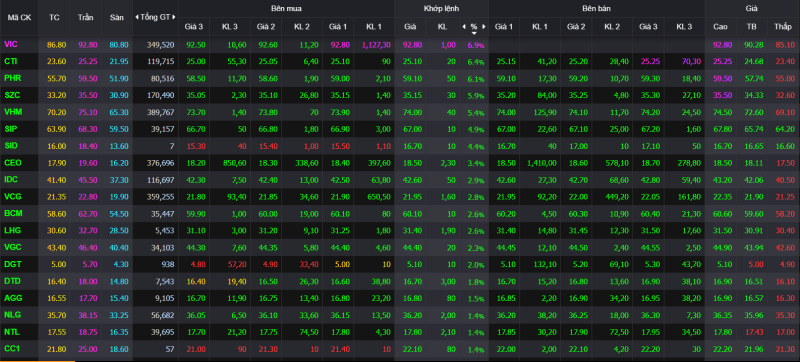The height and width of the screenshot is (362, 800).
Task: Select the Bên bán header group
Action: pyautogui.click(x=596, y=8)
